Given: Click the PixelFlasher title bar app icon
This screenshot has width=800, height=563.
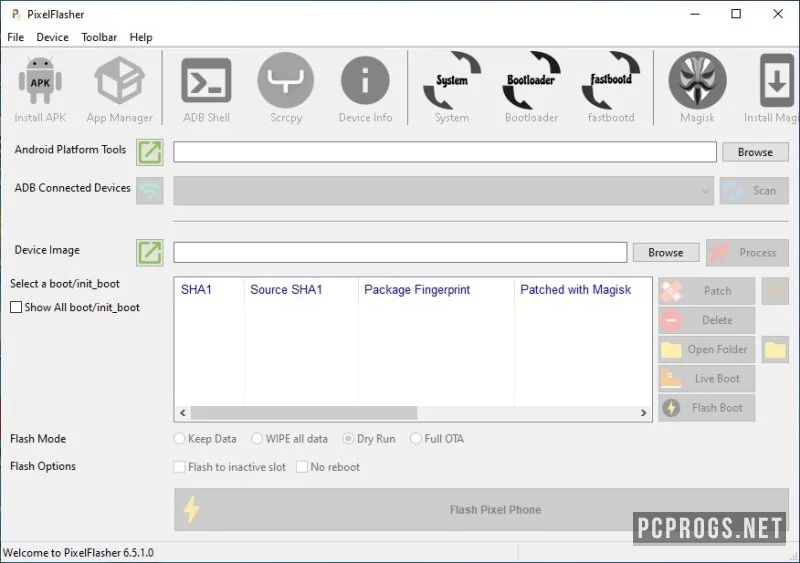Looking at the screenshot, I should point(16,14).
